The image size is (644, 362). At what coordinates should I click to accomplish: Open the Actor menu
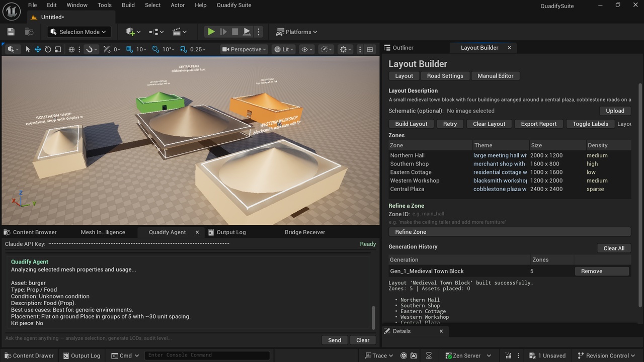[x=178, y=5]
